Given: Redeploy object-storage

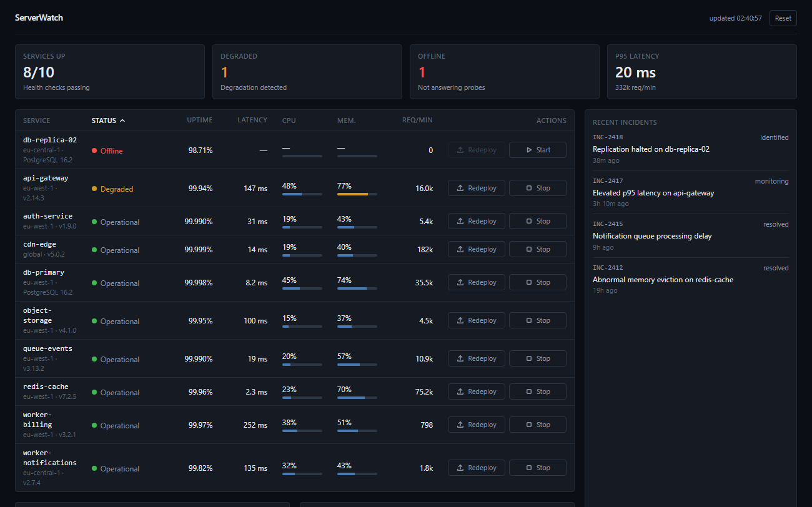Looking at the screenshot, I should tap(477, 320).
